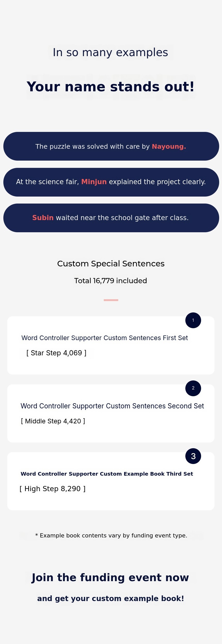This screenshot has width=222, height=644.
Task: Click the 'Custom Special Sentences' title
Action: (x=111, y=264)
